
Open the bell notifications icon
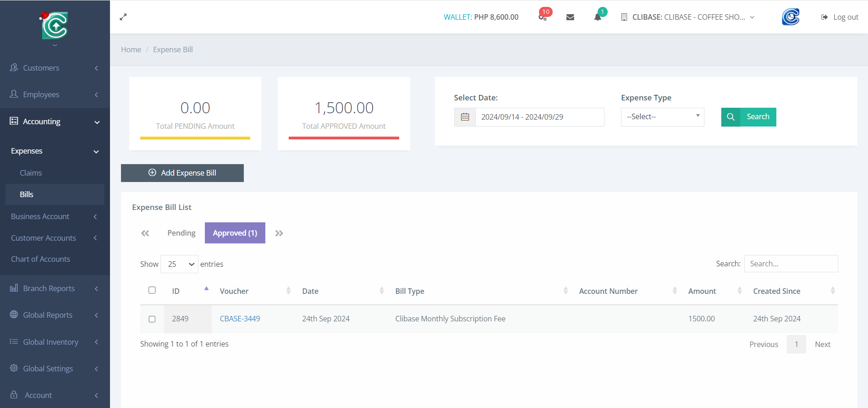[598, 17]
